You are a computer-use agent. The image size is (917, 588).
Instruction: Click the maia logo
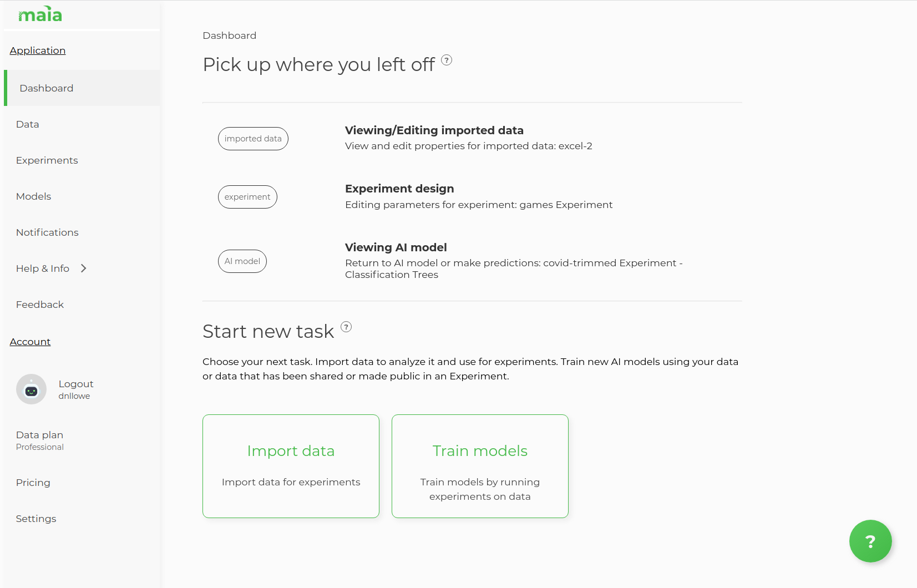point(40,14)
